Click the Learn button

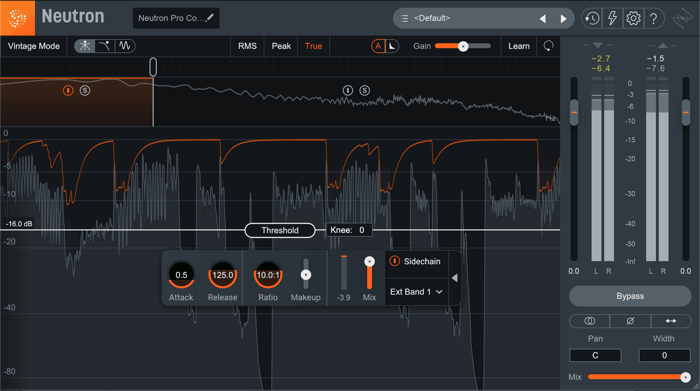pyautogui.click(x=519, y=46)
